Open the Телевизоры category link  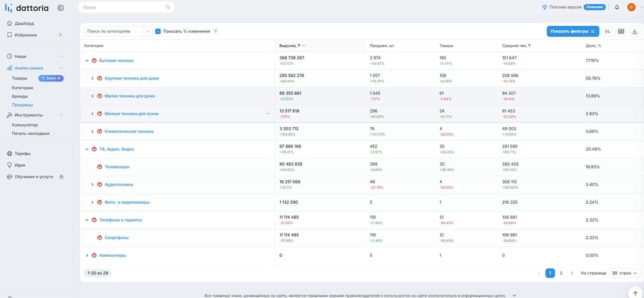click(x=117, y=167)
